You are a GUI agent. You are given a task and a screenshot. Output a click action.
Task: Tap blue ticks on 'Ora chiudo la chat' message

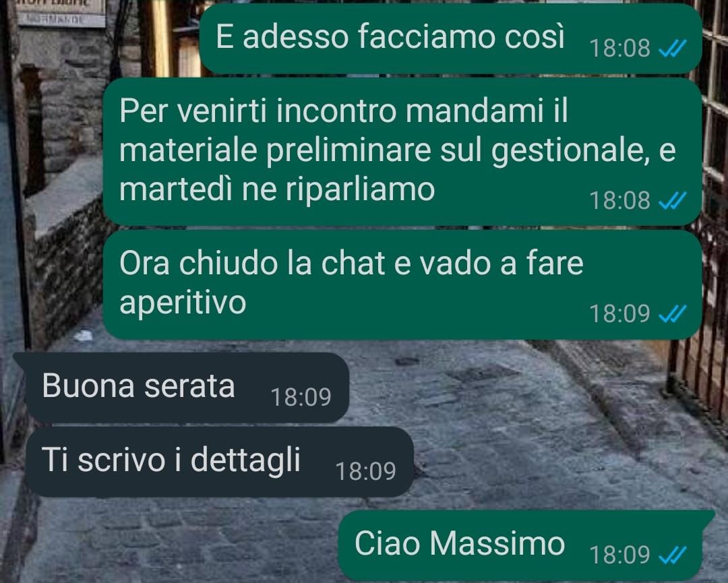(673, 314)
